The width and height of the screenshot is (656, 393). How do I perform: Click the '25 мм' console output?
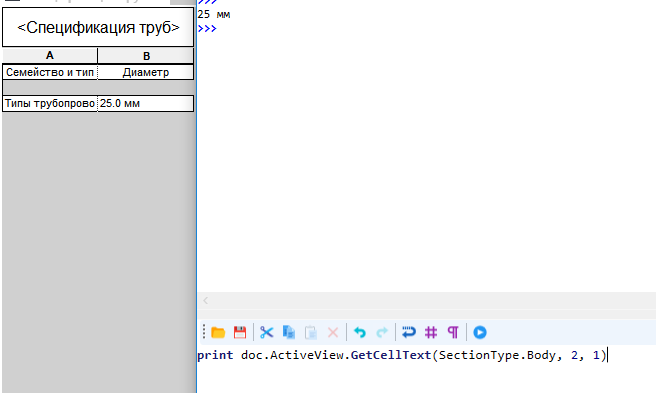pos(214,14)
